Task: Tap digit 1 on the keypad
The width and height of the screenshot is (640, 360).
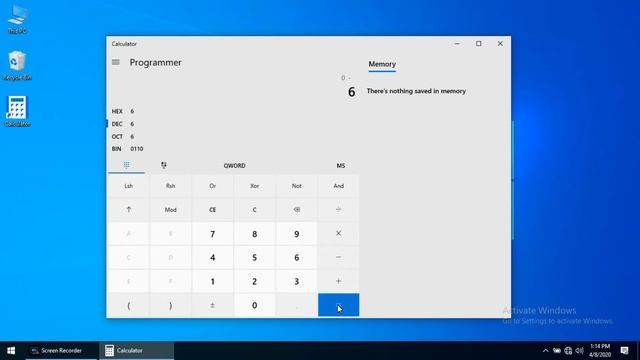Action: point(213,281)
